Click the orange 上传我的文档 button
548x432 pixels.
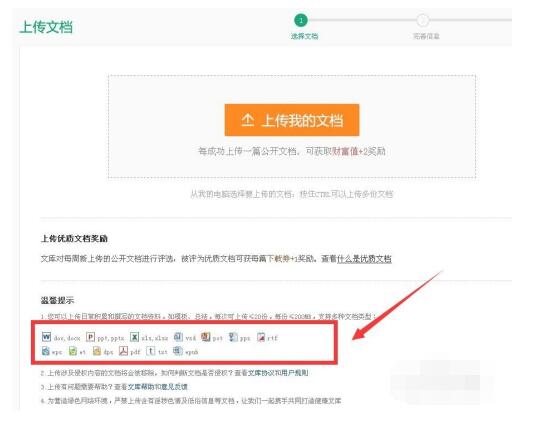[292, 120]
